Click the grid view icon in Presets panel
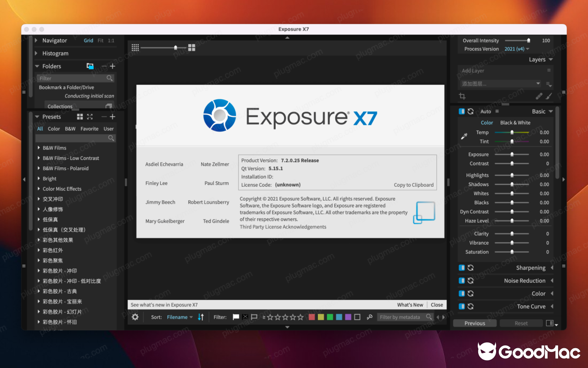 pyautogui.click(x=80, y=116)
